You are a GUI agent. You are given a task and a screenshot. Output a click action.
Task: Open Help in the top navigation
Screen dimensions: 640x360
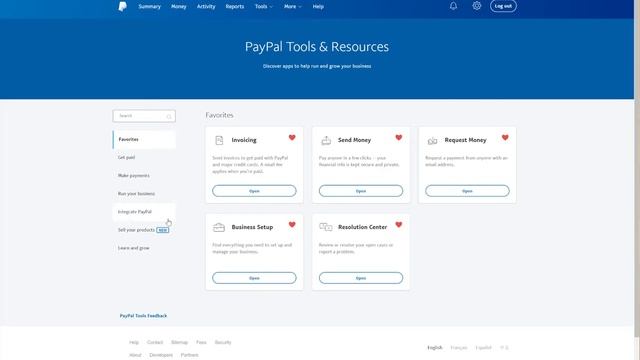pyautogui.click(x=318, y=7)
